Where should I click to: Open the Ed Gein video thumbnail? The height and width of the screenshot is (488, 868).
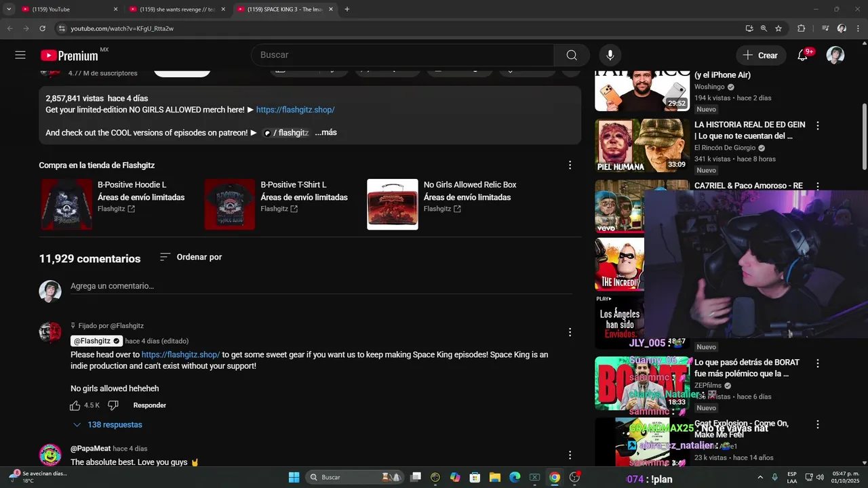coord(642,146)
